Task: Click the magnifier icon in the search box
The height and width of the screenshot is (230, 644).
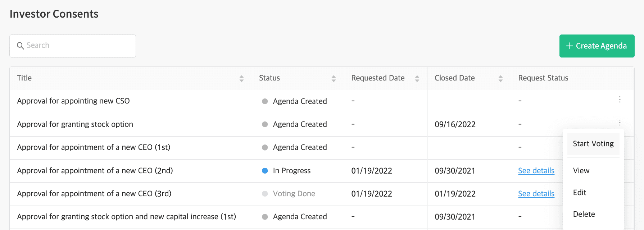Action: [x=21, y=46]
